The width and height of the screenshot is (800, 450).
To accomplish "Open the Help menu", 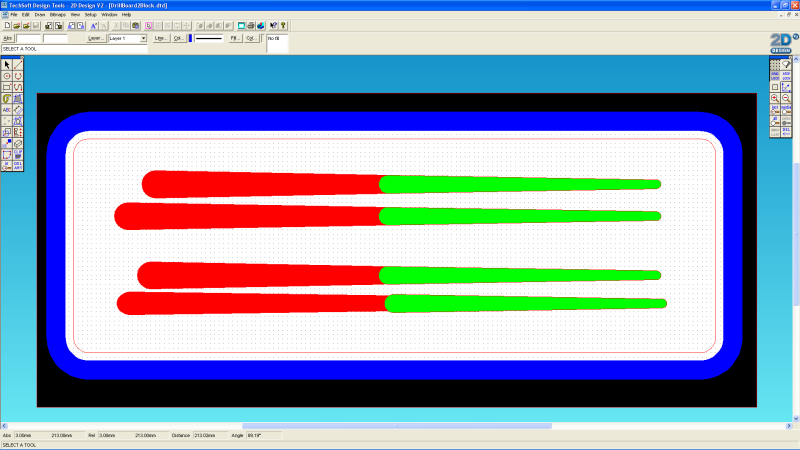I will coord(127,15).
